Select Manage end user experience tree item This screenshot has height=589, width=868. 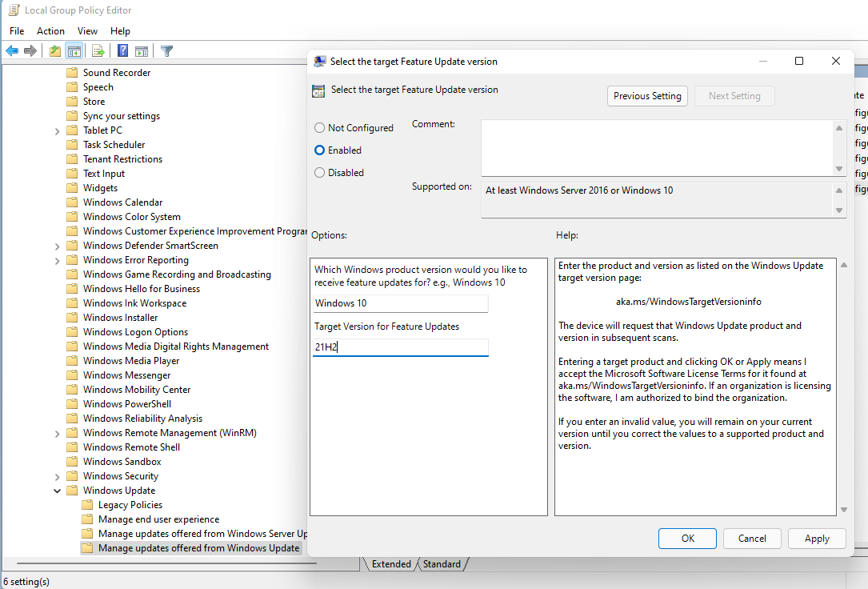(x=158, y=519)
